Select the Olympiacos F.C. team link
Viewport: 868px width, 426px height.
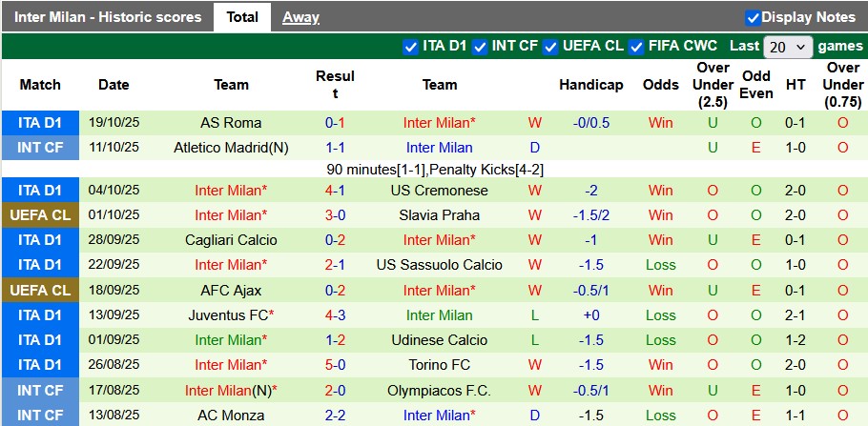tap(439, 391)
